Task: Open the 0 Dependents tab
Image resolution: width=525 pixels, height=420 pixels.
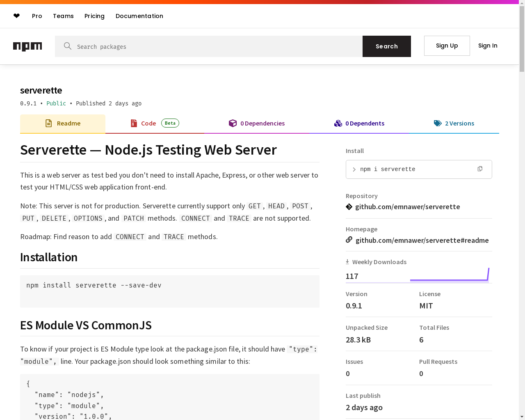Action: pyautogui.click(x=359, y=123)
